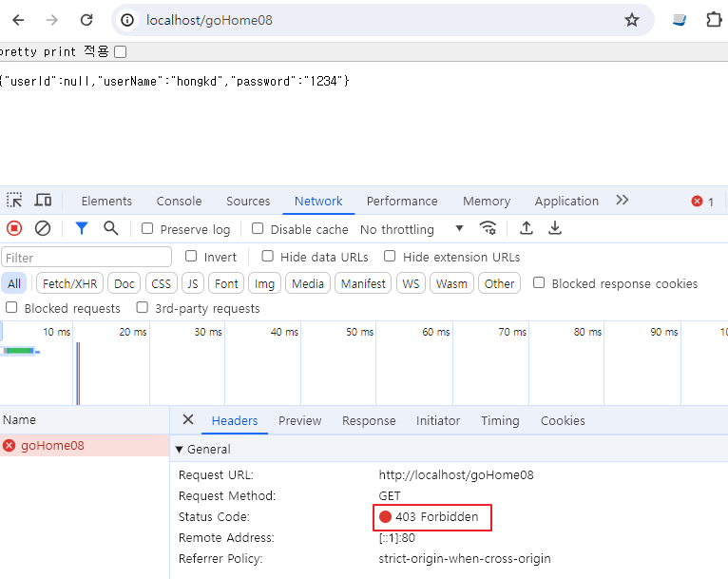728x579 pixels.
Task: Click the green request bar in timeline overview
Action: coord(19,351)
